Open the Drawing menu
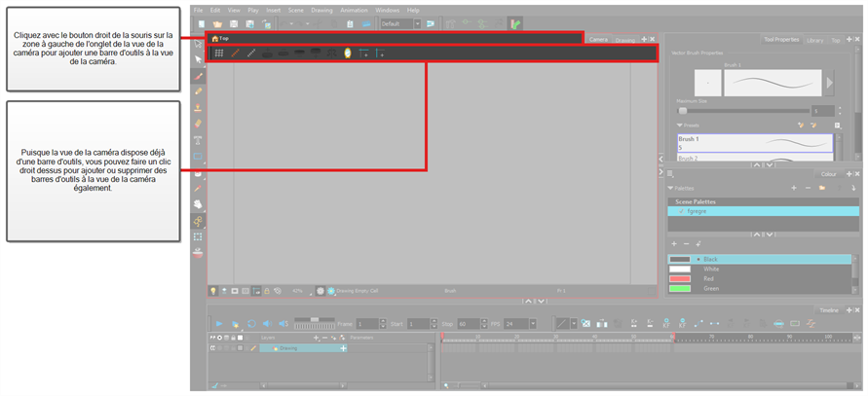The height and width of the screenshot is (396, 868). point(321,10)
